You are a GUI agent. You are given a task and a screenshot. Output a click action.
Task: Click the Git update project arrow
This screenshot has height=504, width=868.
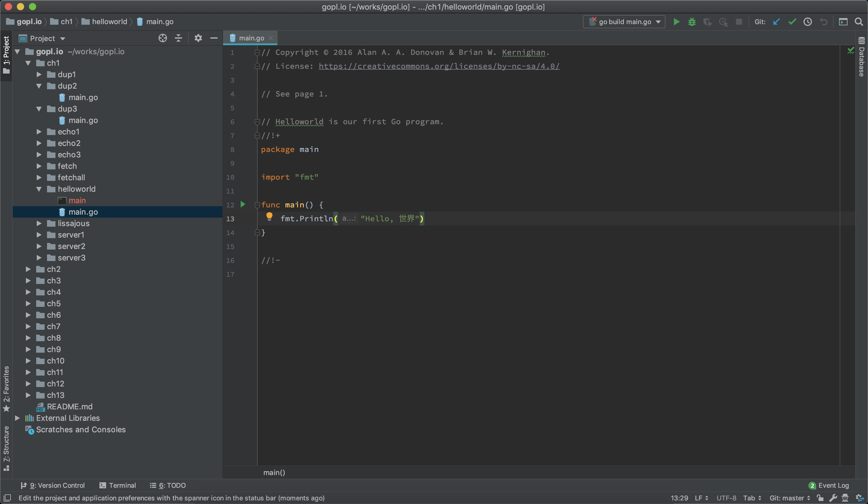pyautogui.click(x=776, y=22)
